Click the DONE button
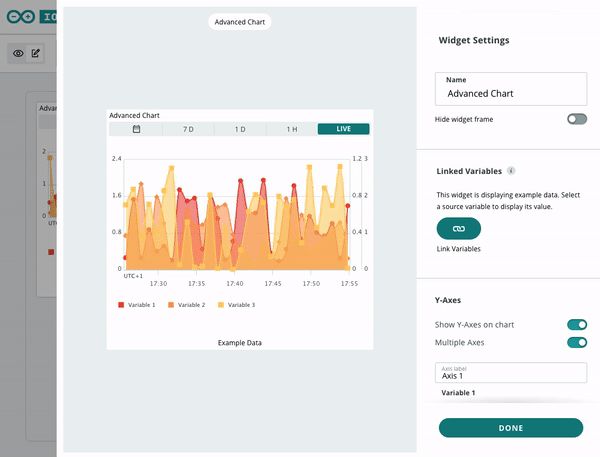 point(511,428)
